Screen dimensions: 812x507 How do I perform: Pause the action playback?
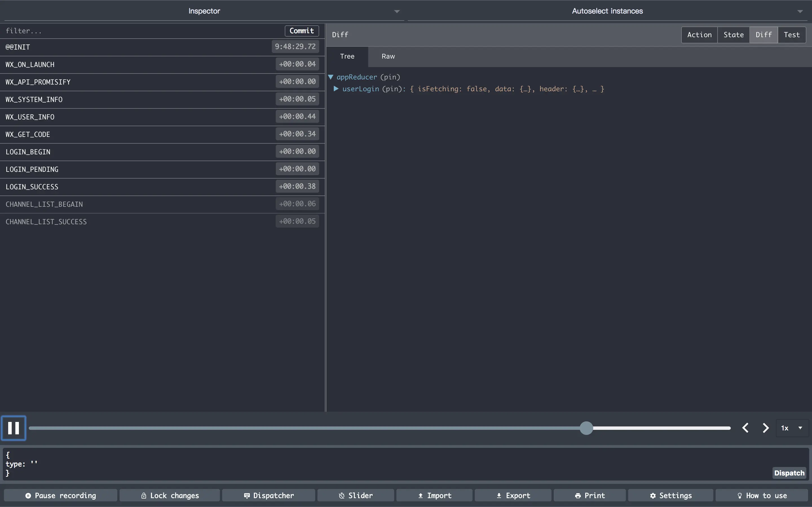click(14, 428)
